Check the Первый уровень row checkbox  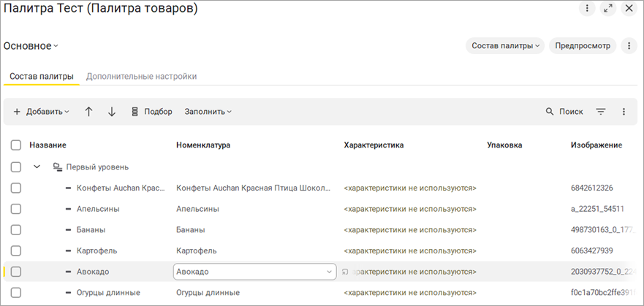click(16, 167)
